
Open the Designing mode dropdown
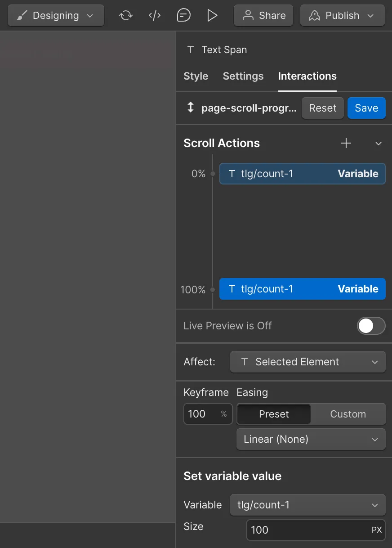tap(56, 16)
